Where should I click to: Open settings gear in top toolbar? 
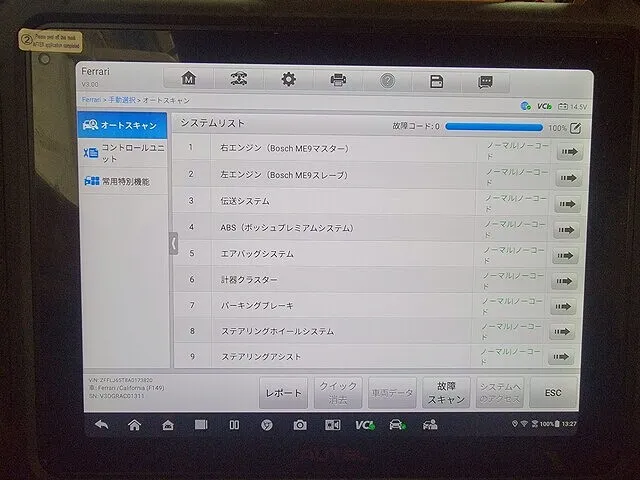point(288,80)
